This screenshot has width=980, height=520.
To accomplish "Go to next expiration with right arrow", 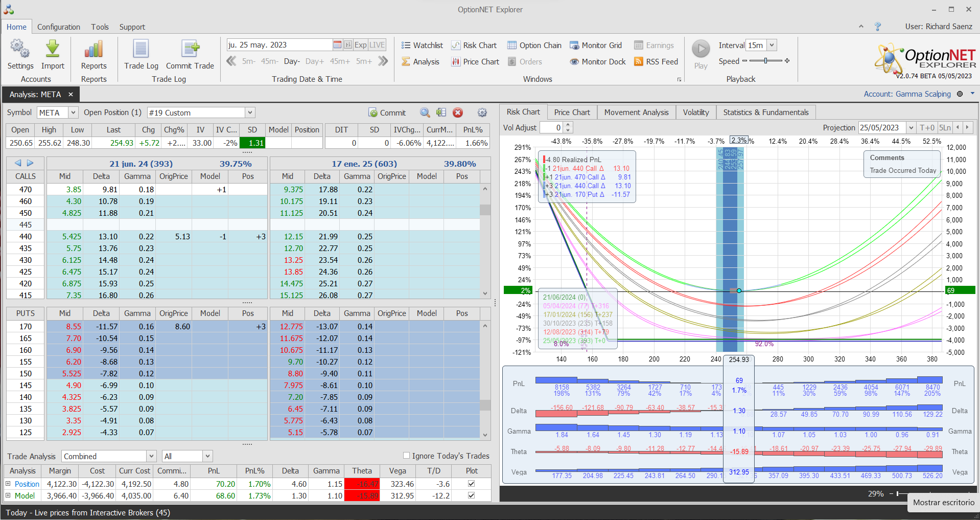I will (30, 163).
